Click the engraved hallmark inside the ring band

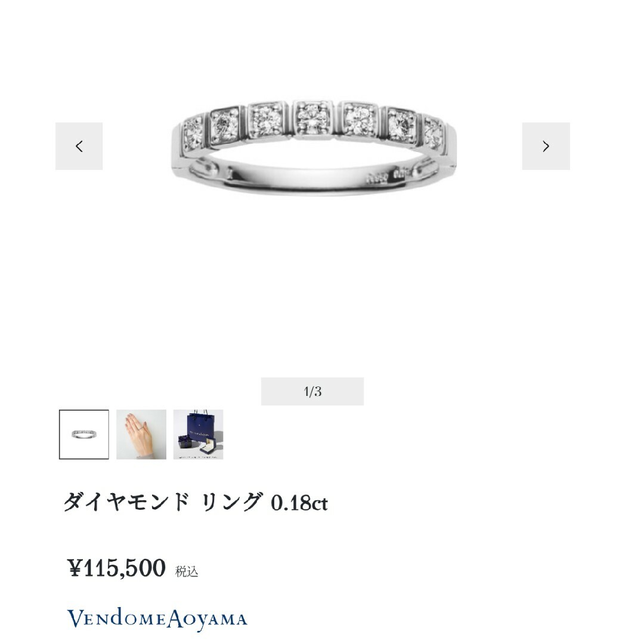click(x=389, y=176)
